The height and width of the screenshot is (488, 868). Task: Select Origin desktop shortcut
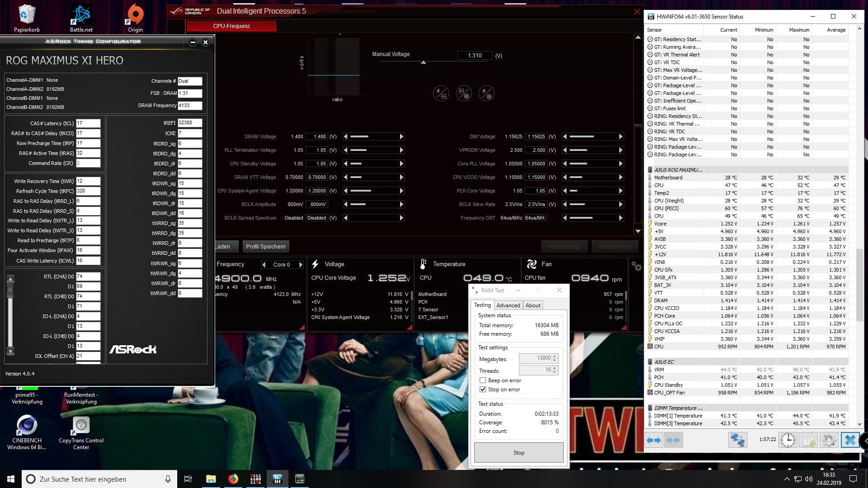click(135, 19)
